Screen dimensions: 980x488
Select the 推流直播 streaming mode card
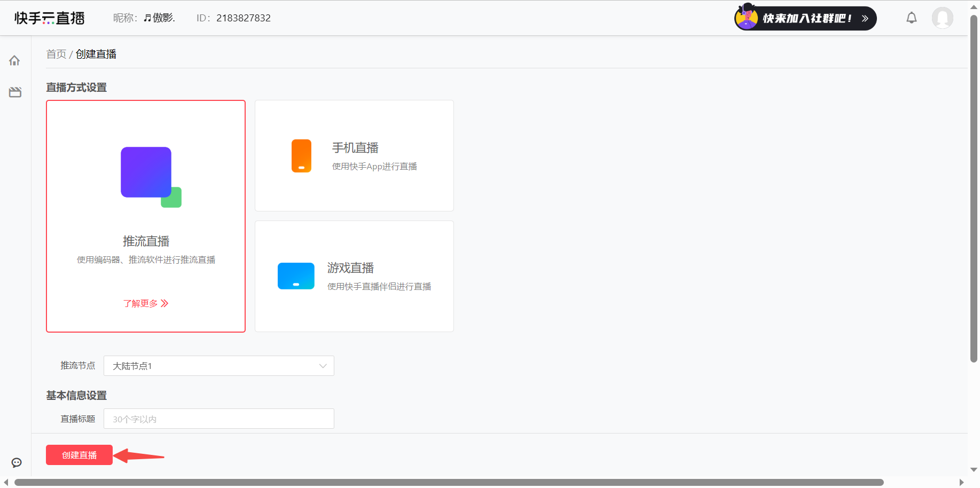pos(146,216)
